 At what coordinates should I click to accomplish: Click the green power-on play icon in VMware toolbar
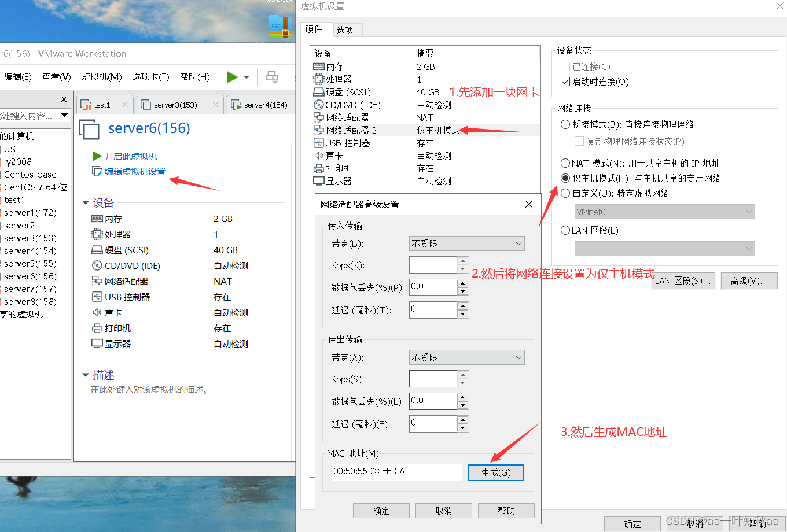coord(232,77)
